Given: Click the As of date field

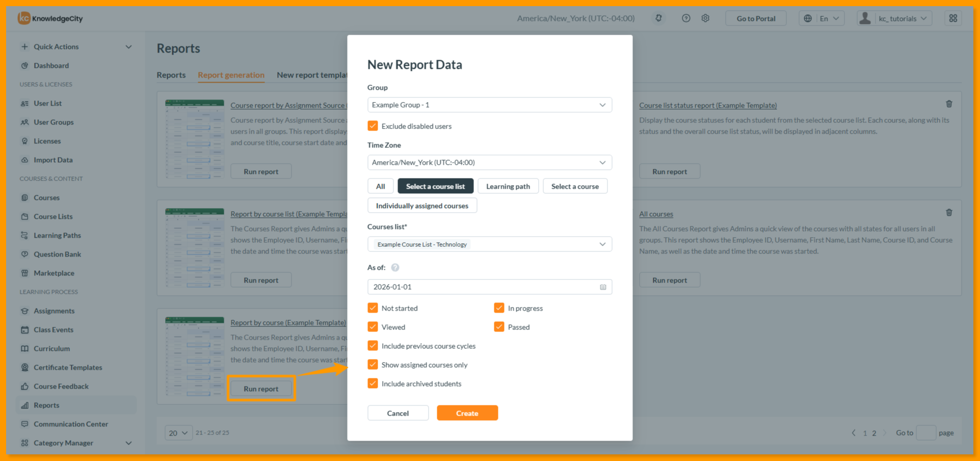Looking at the screenshot, I should pyautogui.click(x=490, y=287).
